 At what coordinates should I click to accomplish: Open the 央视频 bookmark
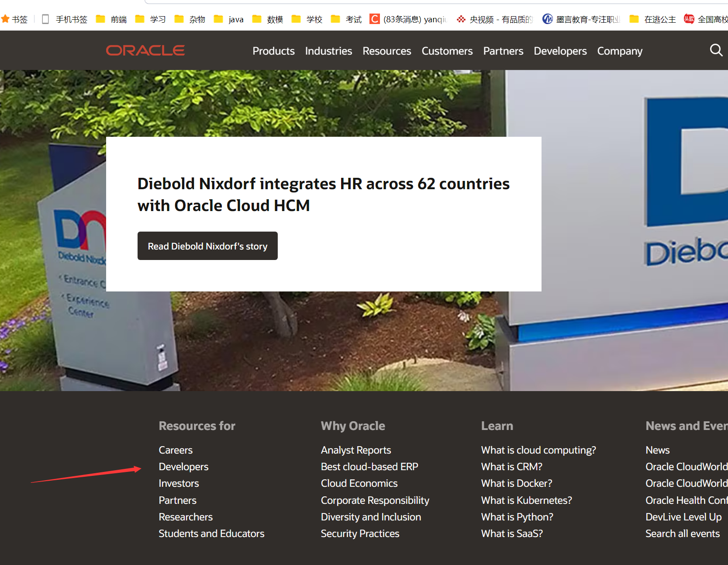495,19
